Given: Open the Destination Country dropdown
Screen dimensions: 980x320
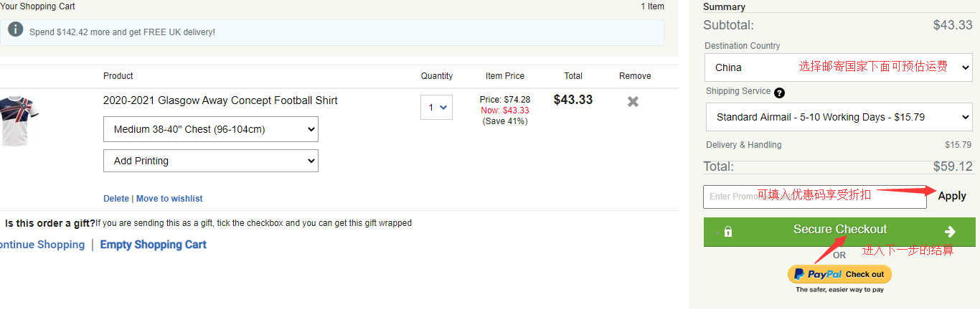Looking at the screenshot, I should 839,67.
